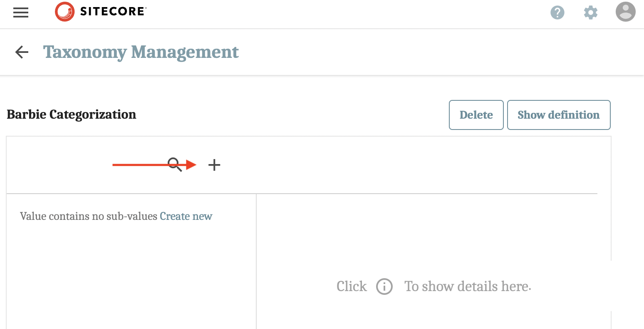Delete the Barbie Categorization taxonomy
The image size is (644, 329).
[x=476, y=115]
